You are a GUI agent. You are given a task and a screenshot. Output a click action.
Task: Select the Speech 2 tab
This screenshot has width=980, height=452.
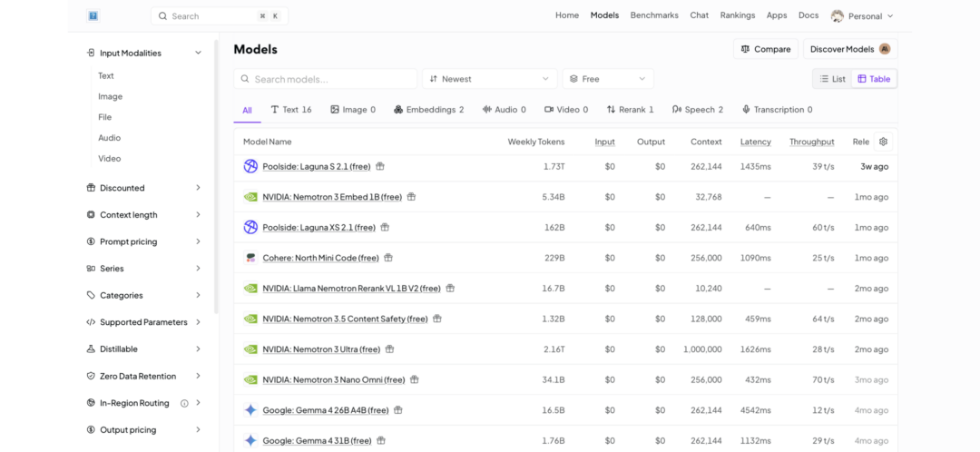pos(698,110)
